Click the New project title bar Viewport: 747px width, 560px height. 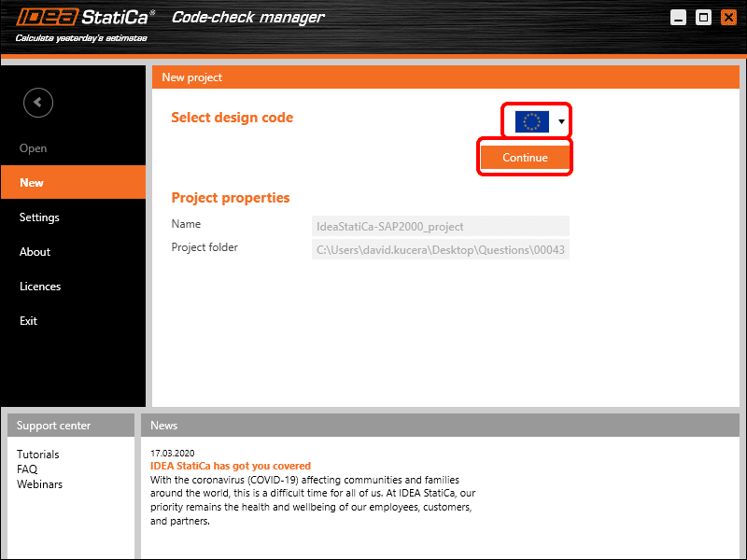(x=445, y=77)
